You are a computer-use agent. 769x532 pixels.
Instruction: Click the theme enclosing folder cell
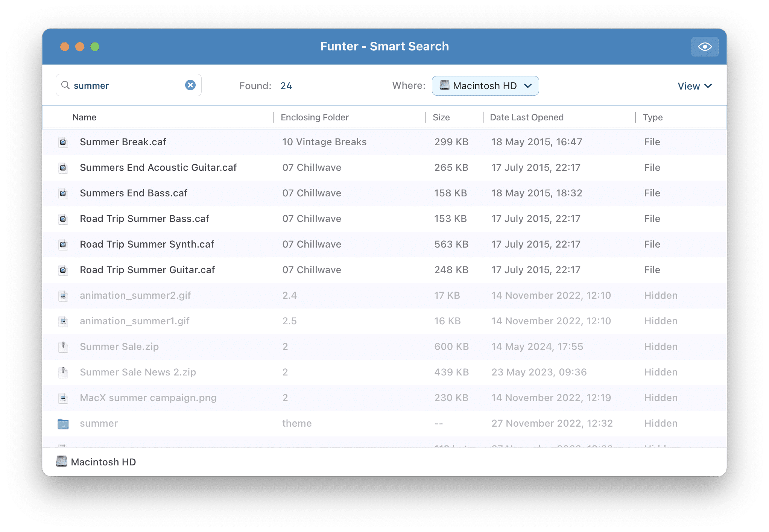[x=297, y=423]
